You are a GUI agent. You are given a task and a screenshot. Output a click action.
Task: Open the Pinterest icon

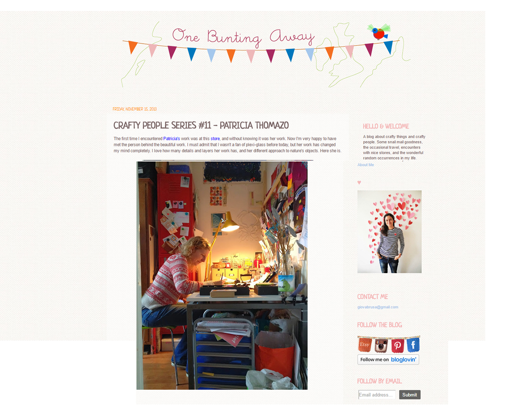point(397,345)
